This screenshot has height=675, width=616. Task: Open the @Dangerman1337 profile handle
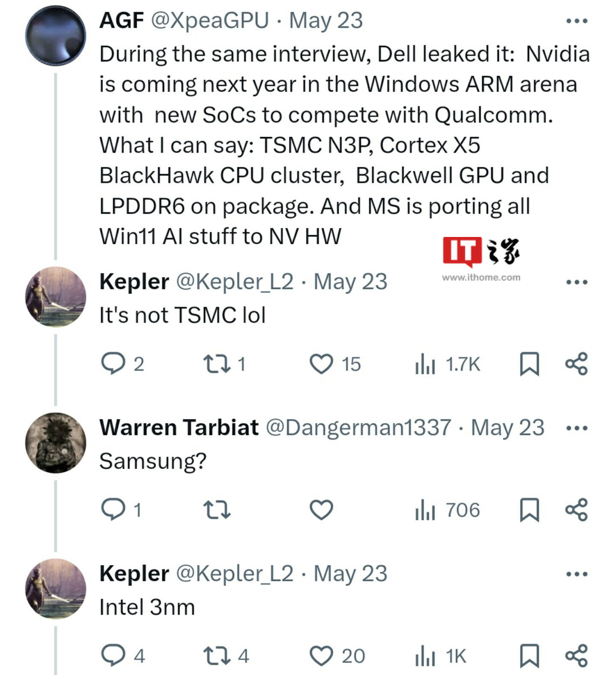pyautogui.click(x=358, y=428)
